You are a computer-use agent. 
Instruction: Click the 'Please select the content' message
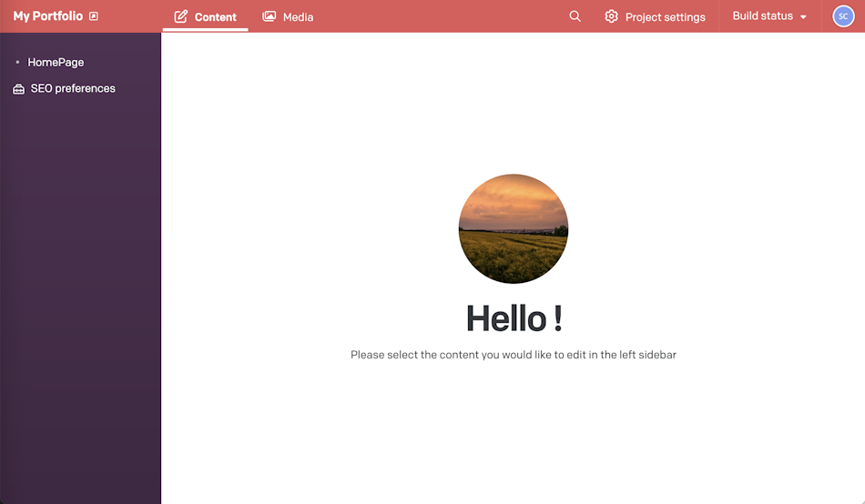click(x=513, y=355)
